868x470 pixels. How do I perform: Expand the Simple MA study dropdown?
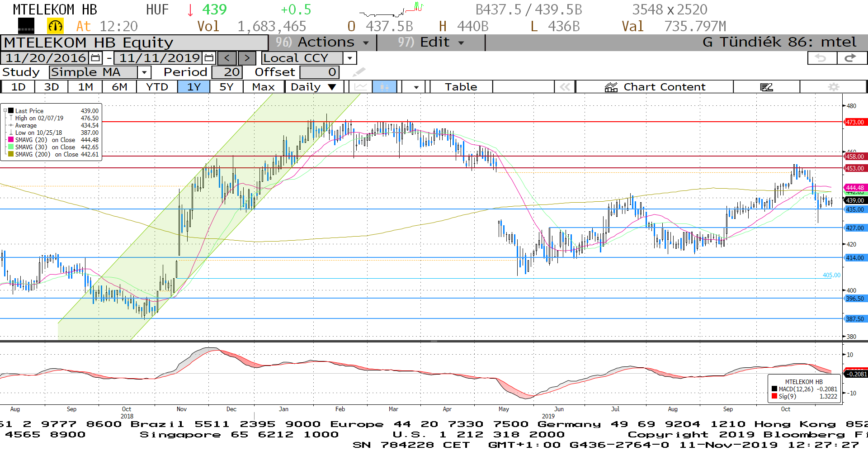pyautogui.click(x=144, y=72)
